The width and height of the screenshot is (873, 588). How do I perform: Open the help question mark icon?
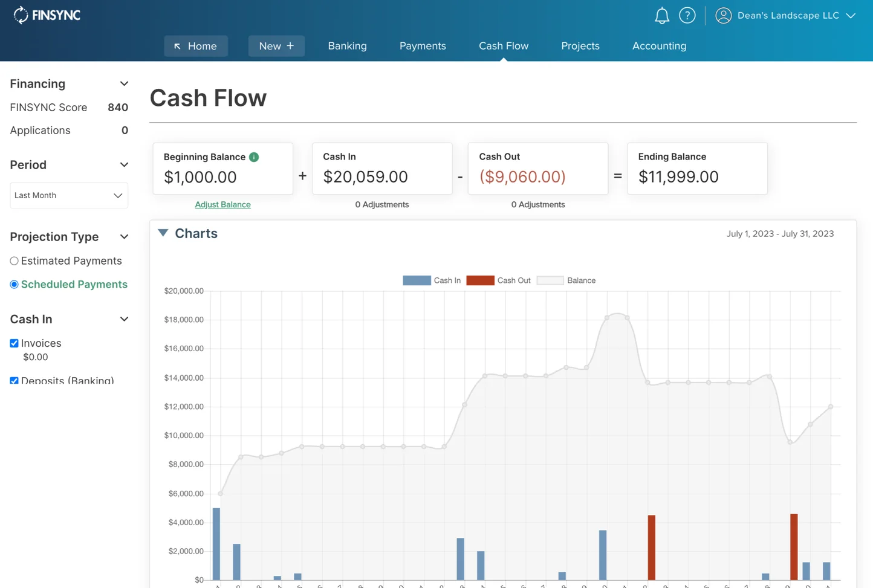(687, 15)
